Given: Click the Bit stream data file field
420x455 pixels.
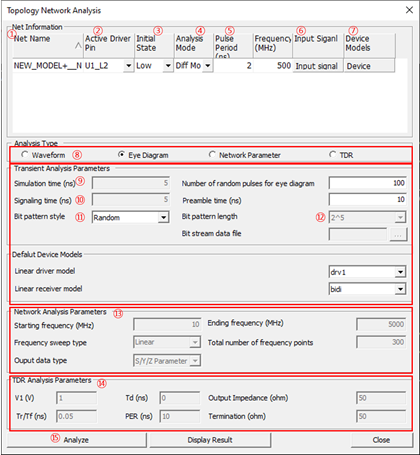Looking at the screenshot, I should [358, 235].
